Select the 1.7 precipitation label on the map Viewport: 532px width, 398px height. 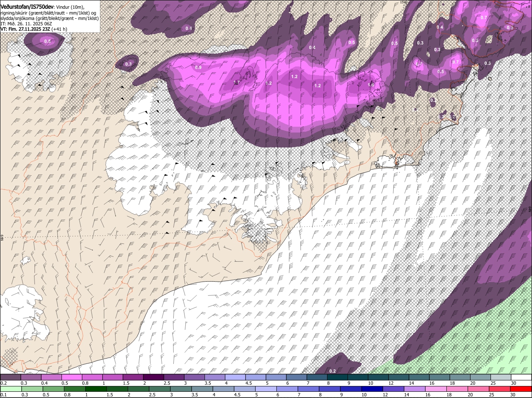pyautogui.click(x=236, y=82)
